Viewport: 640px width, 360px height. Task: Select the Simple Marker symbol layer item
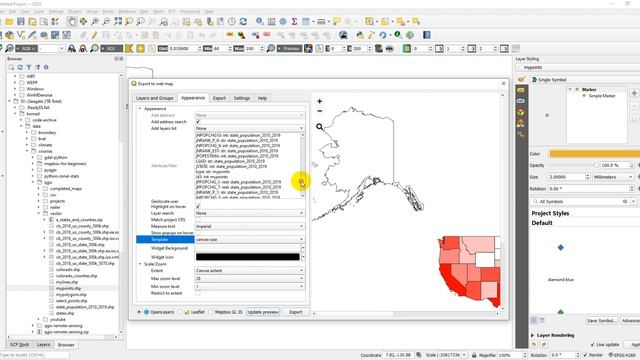pyautogui.click(x=602, y=96)
